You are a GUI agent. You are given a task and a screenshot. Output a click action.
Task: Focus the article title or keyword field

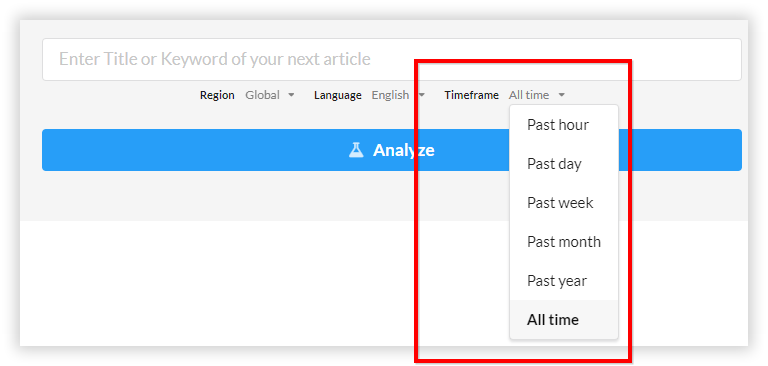(392, 59)
